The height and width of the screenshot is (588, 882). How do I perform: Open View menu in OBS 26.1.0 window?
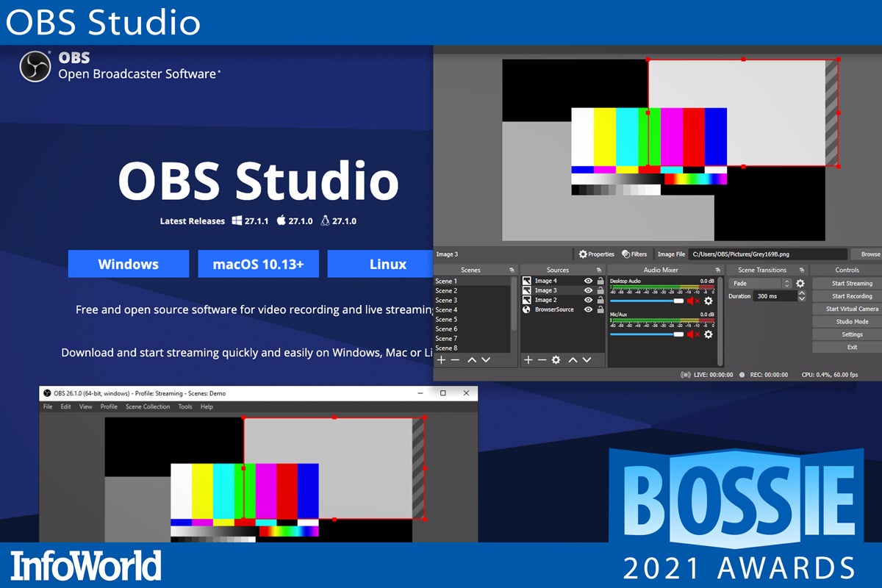(x=86, y=406)
